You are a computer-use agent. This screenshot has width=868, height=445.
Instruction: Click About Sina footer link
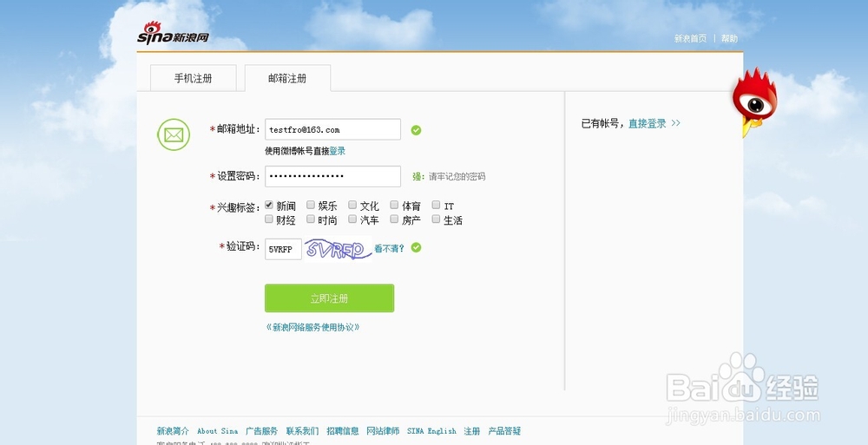tap(218, 430)
